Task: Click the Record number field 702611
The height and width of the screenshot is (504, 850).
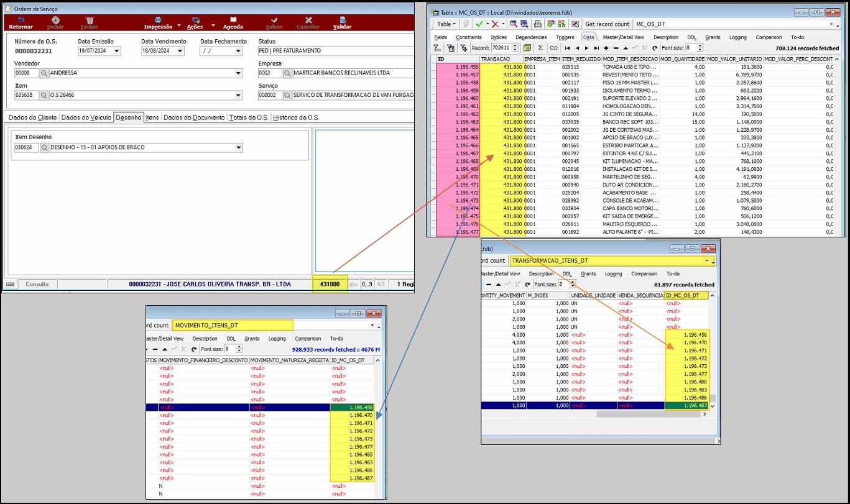Action: pyautogui.click(x=501, y=48)
